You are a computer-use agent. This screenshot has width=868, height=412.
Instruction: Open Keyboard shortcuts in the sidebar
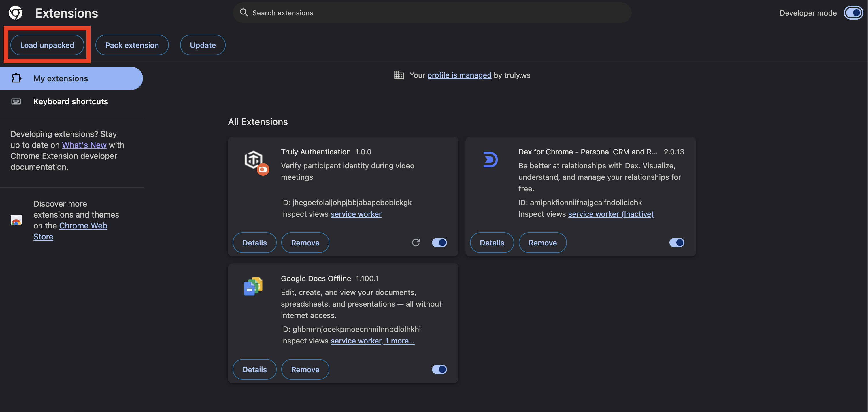coord(70,101)
